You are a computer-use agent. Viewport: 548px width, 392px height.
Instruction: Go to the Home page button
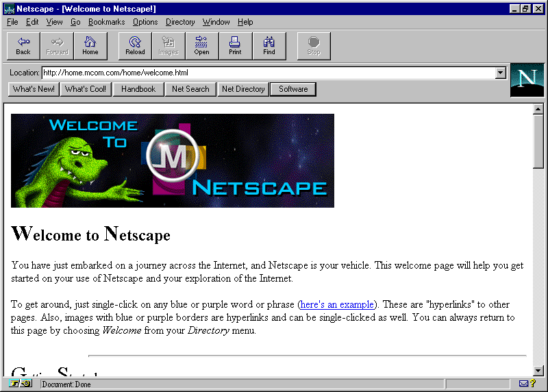click(x=90, y=46)
